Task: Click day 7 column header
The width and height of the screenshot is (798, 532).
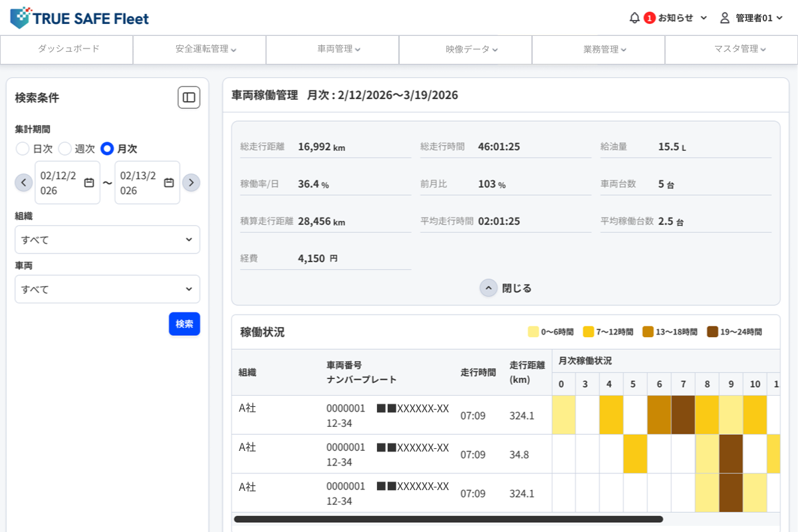Action: tap(683, 384)
